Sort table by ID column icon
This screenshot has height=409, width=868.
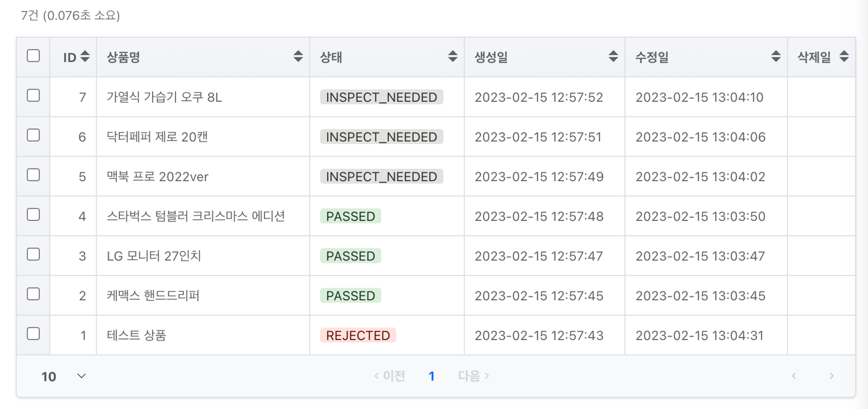[85, 57]
